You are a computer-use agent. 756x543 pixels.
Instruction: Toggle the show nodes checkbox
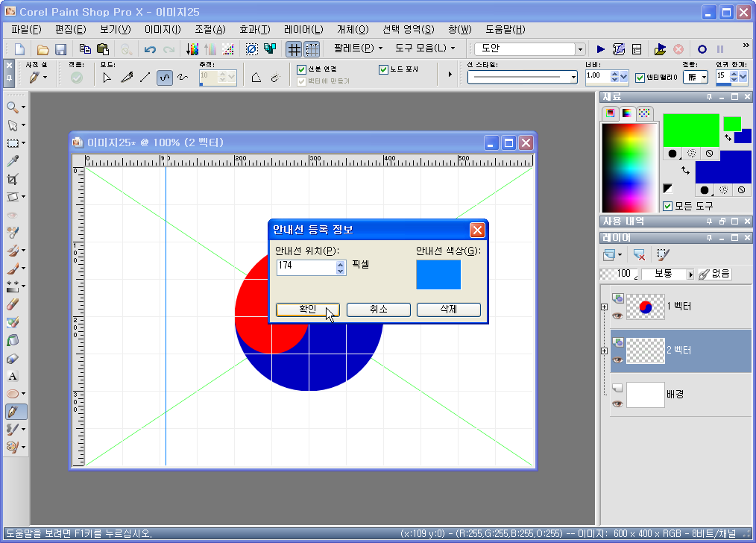[x=384, y=69]
